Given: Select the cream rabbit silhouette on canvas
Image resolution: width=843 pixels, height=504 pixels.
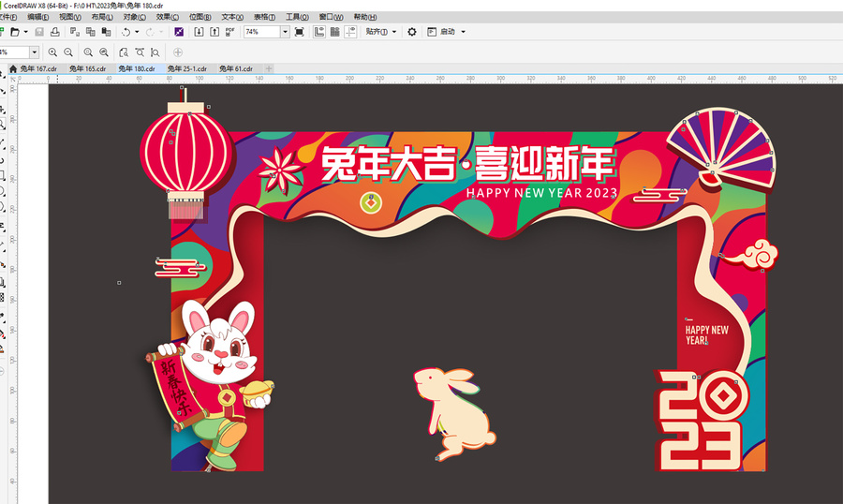Looking at the screenshot, I should [455, 413].
